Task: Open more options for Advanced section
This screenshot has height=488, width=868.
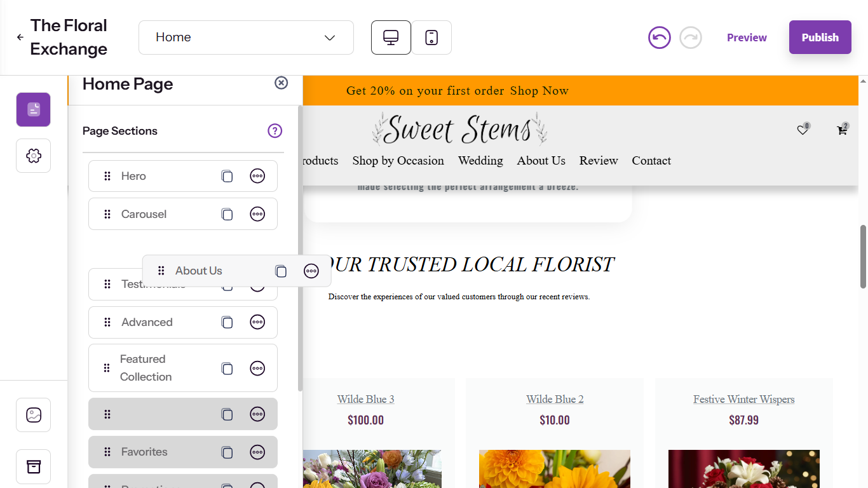Action: (257, 322)
